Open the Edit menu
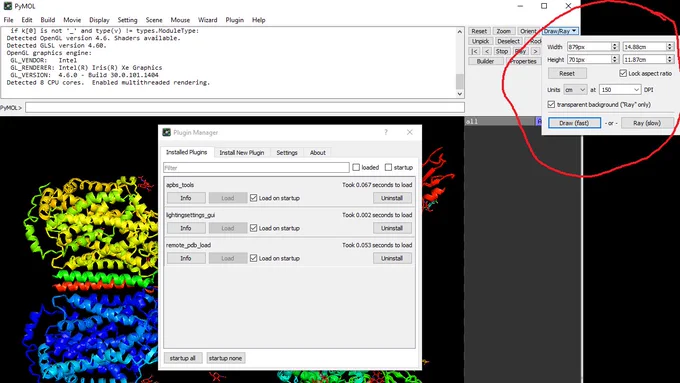 27,20
